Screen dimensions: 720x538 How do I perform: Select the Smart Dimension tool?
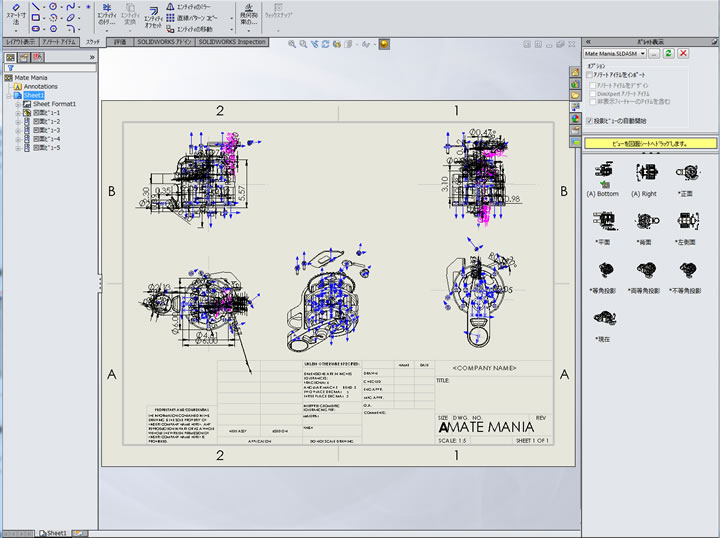click(16, 14)
